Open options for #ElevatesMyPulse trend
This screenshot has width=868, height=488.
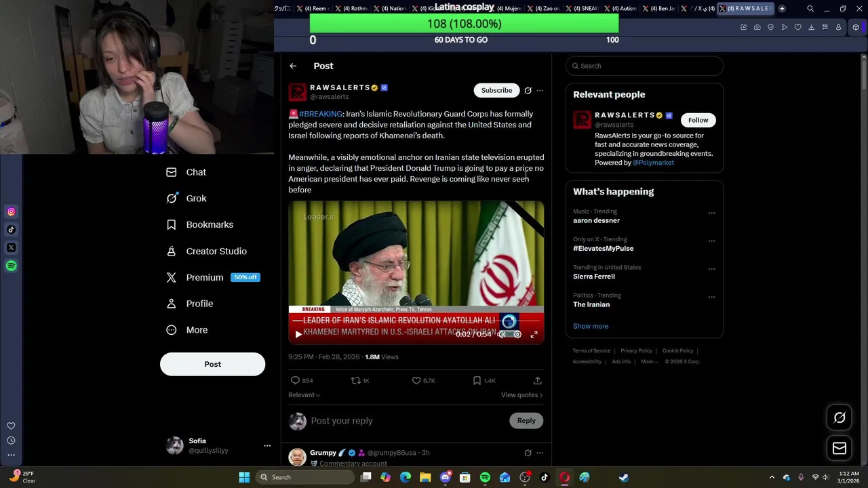click(711, 241)
